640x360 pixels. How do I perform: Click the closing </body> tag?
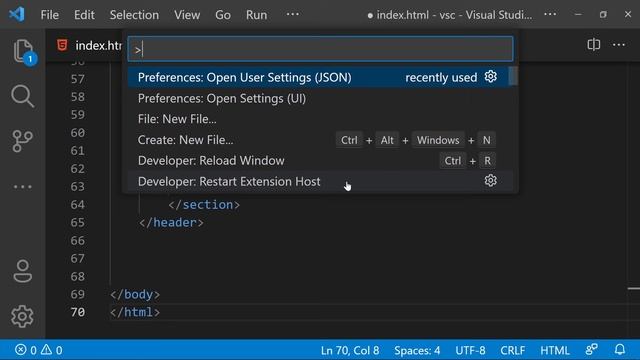pos(135,294)
